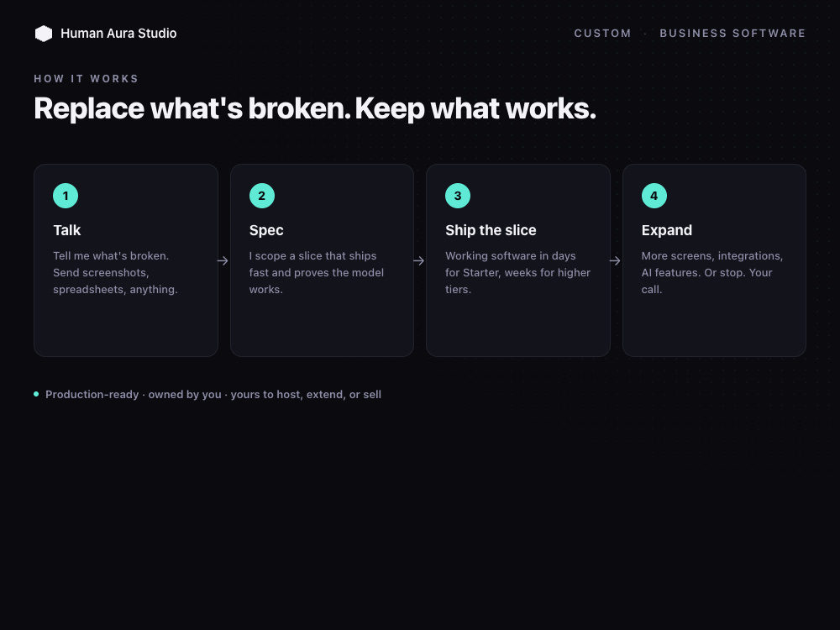Click the 'Replace what's broken' headline
This screenshot has height=630, width=840.
[x=315, y=108]
